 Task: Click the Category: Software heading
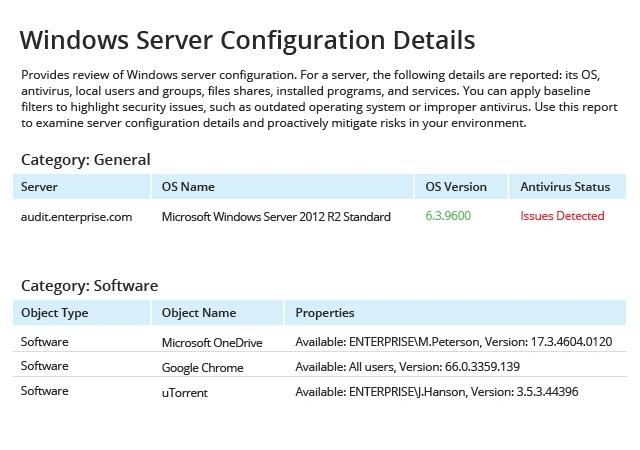[x=89, y=286]
